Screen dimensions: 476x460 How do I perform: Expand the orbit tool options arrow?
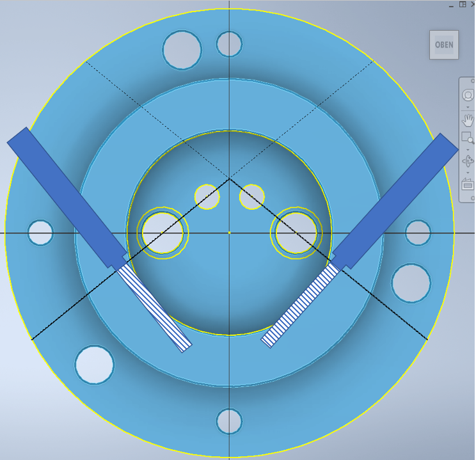[468, 173]
